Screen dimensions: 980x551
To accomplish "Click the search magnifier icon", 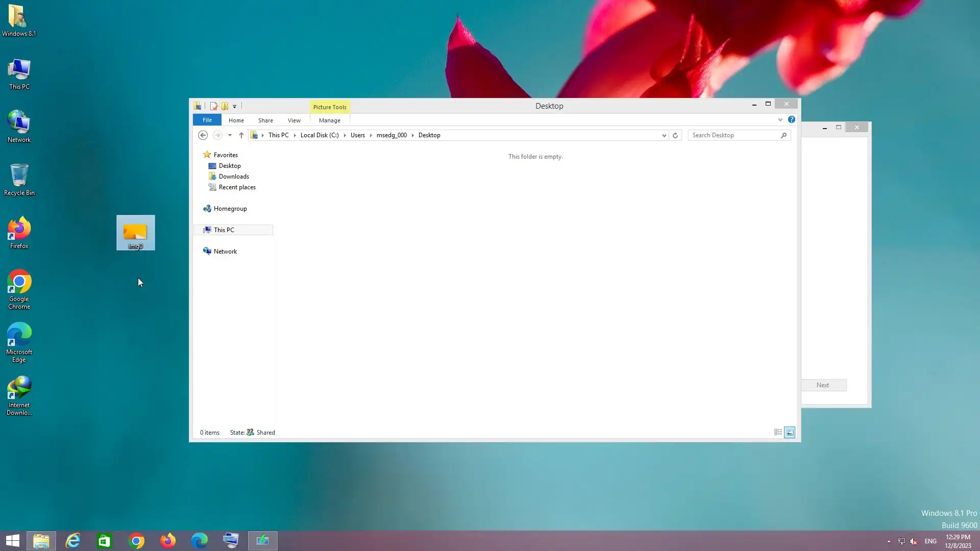I will point(783,135).
